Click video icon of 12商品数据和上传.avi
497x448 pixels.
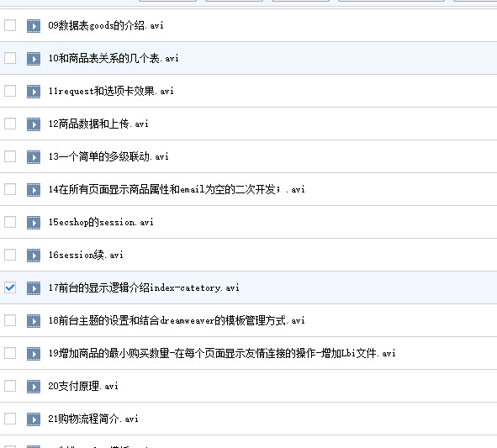[x=34, y=124]
